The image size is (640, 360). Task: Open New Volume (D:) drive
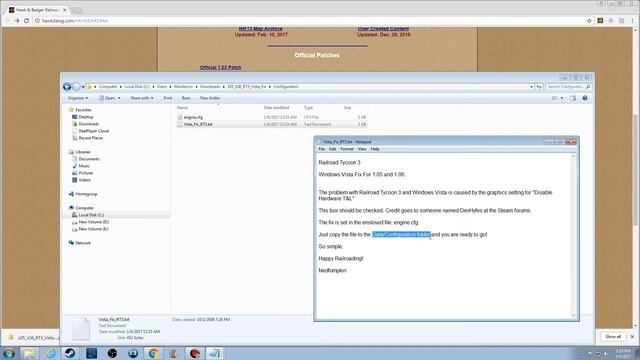[x=93, y=222]
